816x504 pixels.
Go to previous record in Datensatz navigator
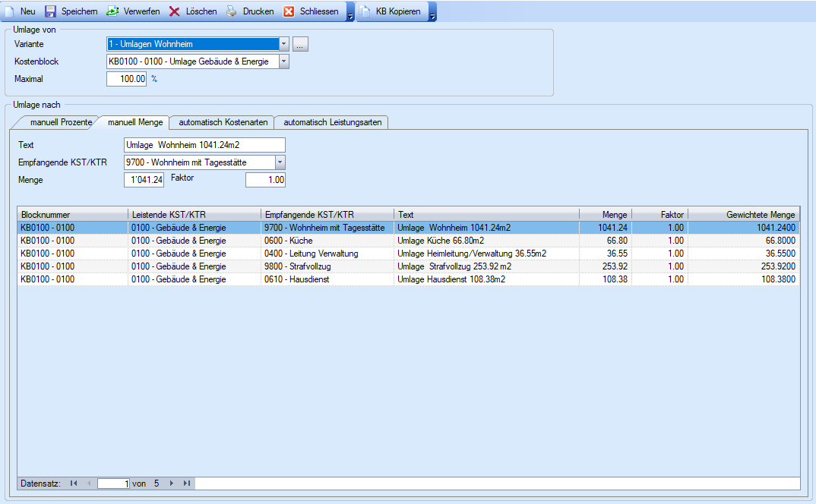(89, 484)
